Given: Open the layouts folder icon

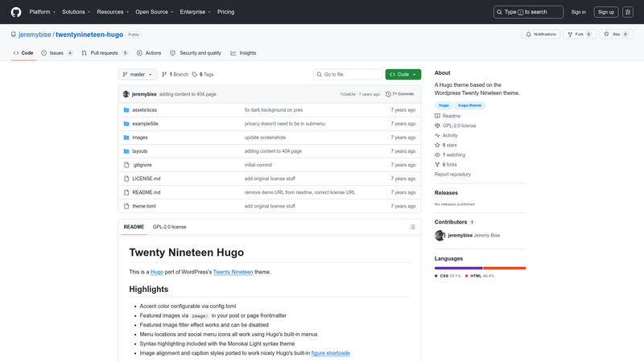Looking at the screenshot, I should [x=126, y=151].
